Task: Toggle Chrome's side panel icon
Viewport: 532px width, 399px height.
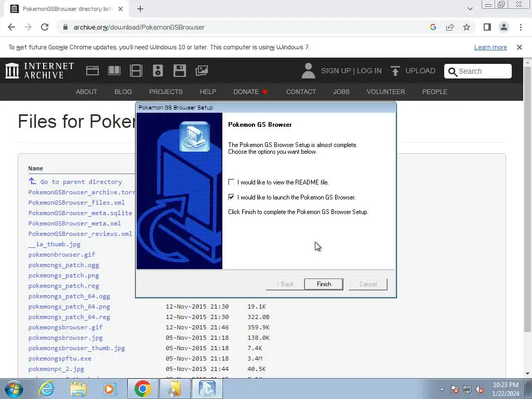Action: pos(487,27)
